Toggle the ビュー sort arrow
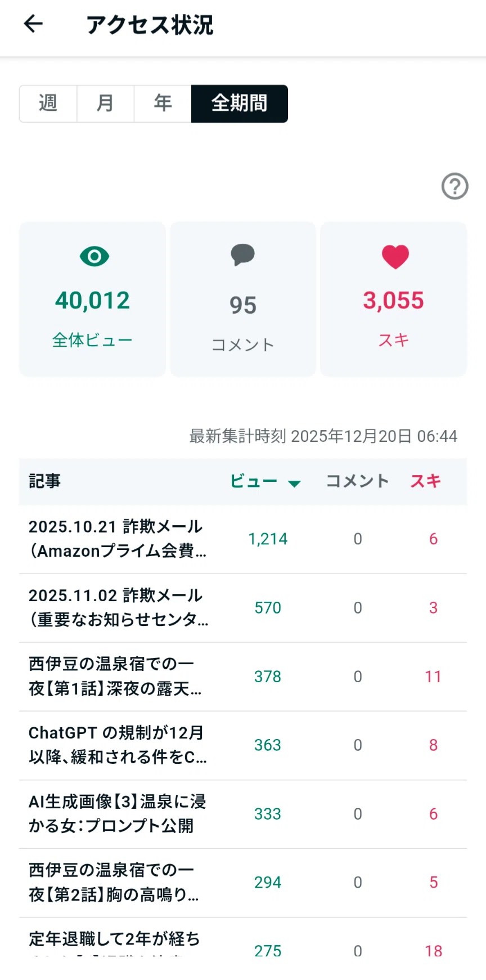486x980 pixels. pyautogui.click(x=294, y=483)
